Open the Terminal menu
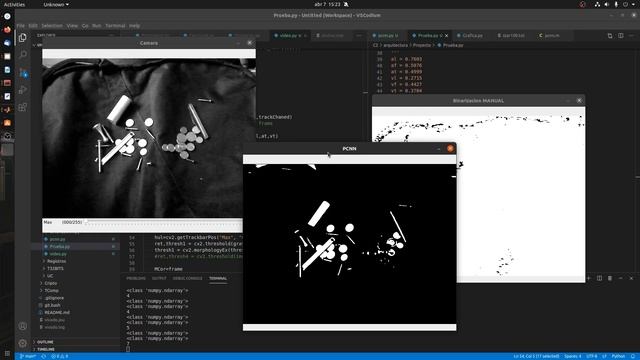 coord(115,25)
